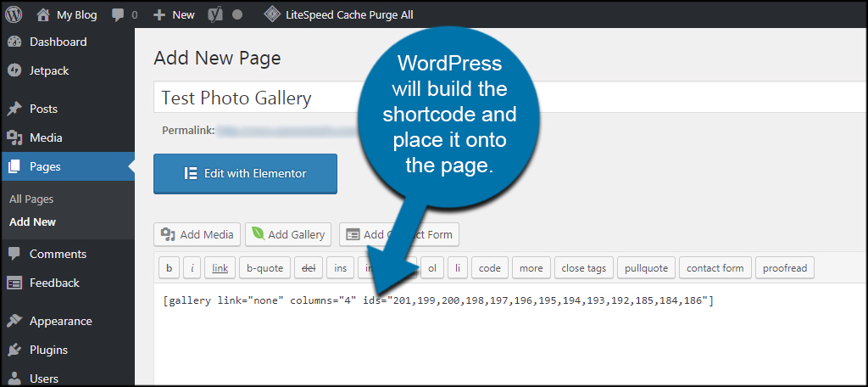
Task: Click the Media sidebar icon
Action: [14, 137]
